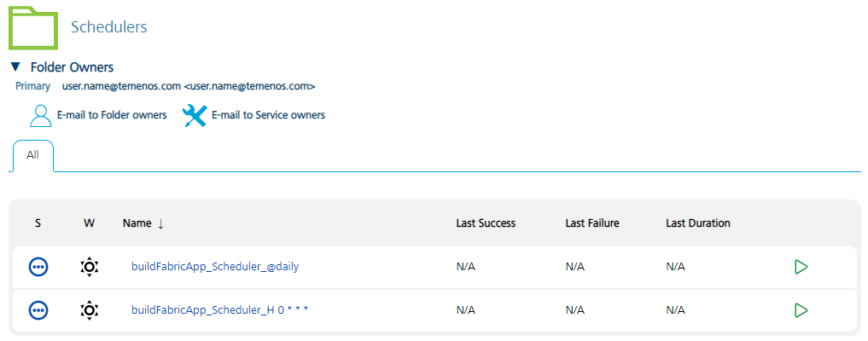Viewport: 868px width, 341px height.
Task: Sort by Last Success column header
Action: (x=486, y=223)
